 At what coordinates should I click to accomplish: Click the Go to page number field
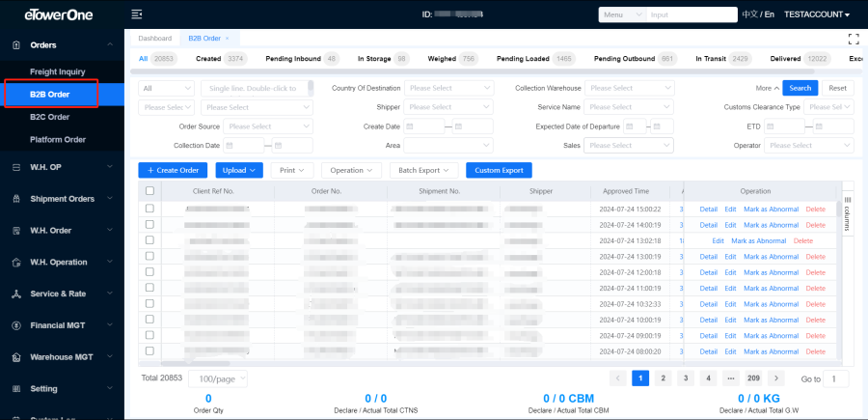coord(834,378)
